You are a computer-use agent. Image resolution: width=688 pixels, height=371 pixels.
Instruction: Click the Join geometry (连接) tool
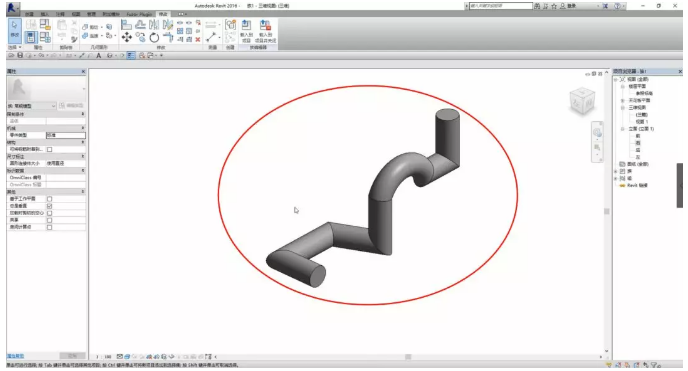tap(91, 36)
